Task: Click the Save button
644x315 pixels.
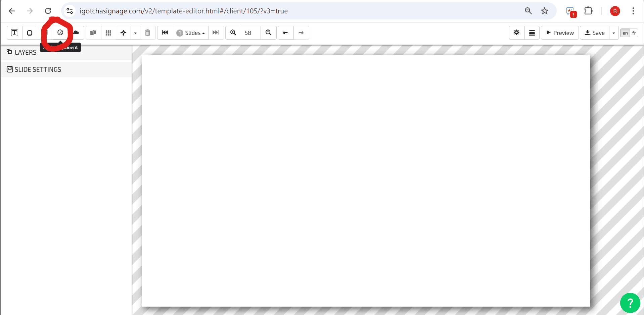Action: click(x=595, y=33)
